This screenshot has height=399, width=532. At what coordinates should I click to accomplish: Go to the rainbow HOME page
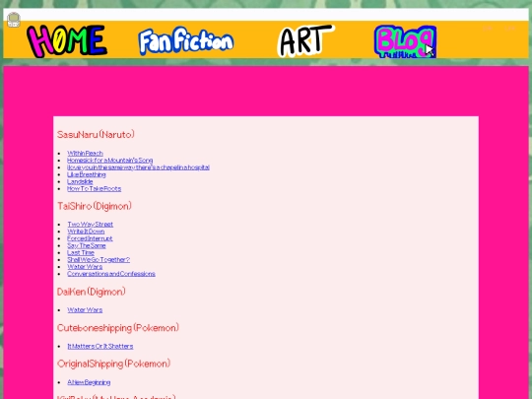pos(67,40)
